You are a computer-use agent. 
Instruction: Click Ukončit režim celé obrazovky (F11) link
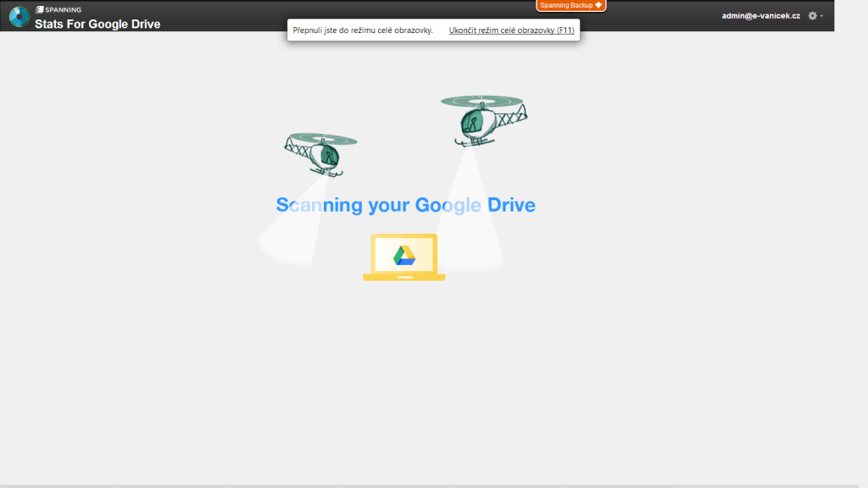click(x=511, y=30)
